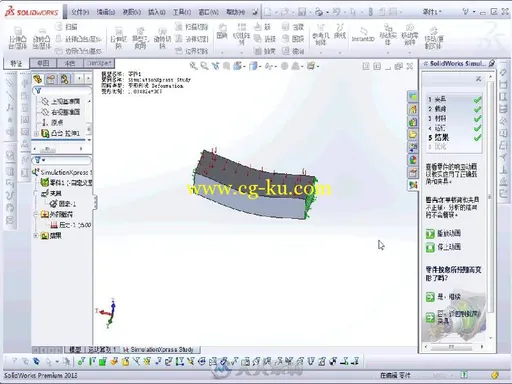Open the ConfigurationManager tab icon
512x384 pixels.
click(64, 79)
